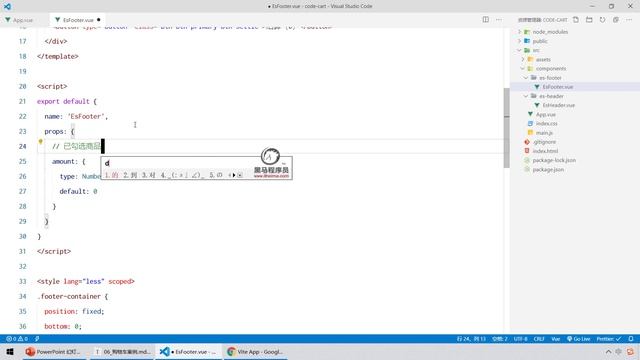Image resolution: width=640 pixels, height=360 pixels.
Task: Create a new file in explorer
Action: click(x=576, y=20)
